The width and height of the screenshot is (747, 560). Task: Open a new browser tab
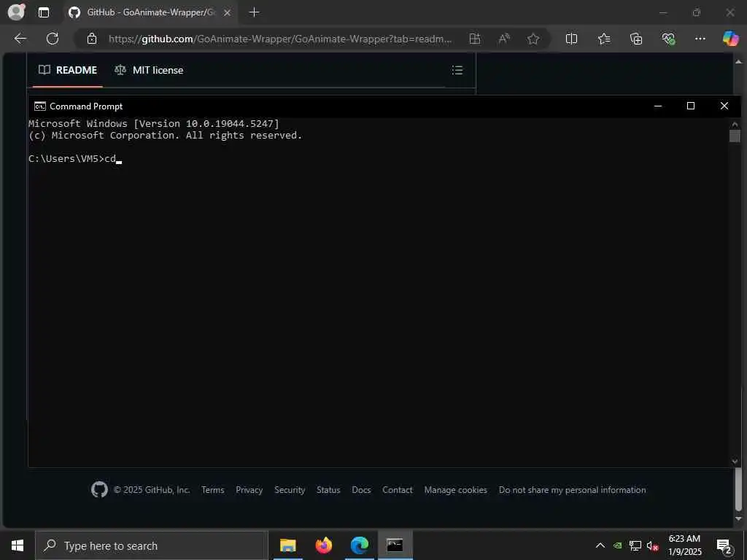(255, 12)
